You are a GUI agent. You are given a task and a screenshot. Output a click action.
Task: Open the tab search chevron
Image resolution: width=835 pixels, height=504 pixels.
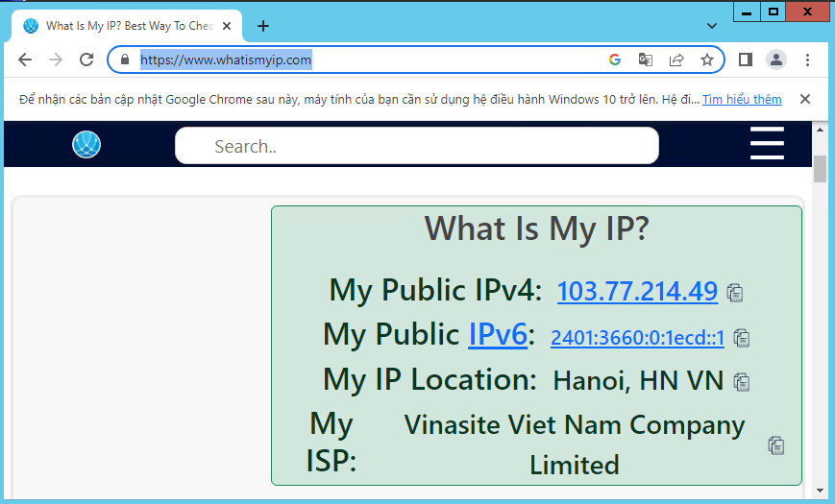click(711, 26)
